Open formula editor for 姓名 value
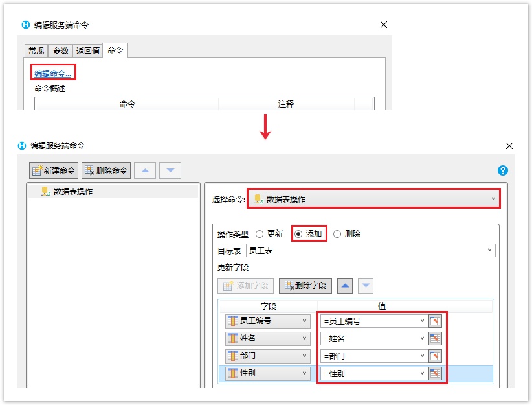The width and height of the screenshot is (532, 405). click(x=435, y=338)
